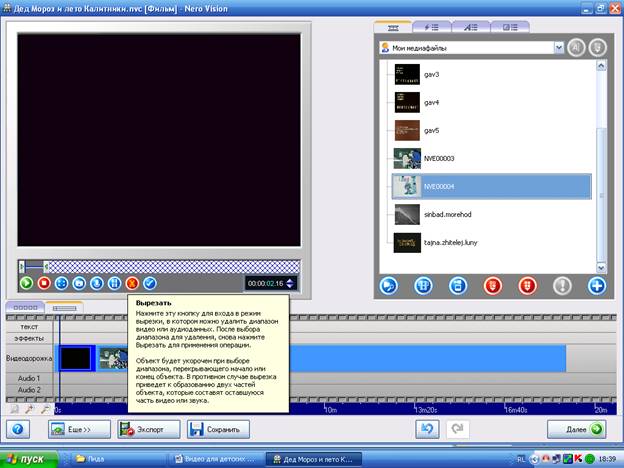
Task: Click the пуск Start button
Action: [29, 459]
